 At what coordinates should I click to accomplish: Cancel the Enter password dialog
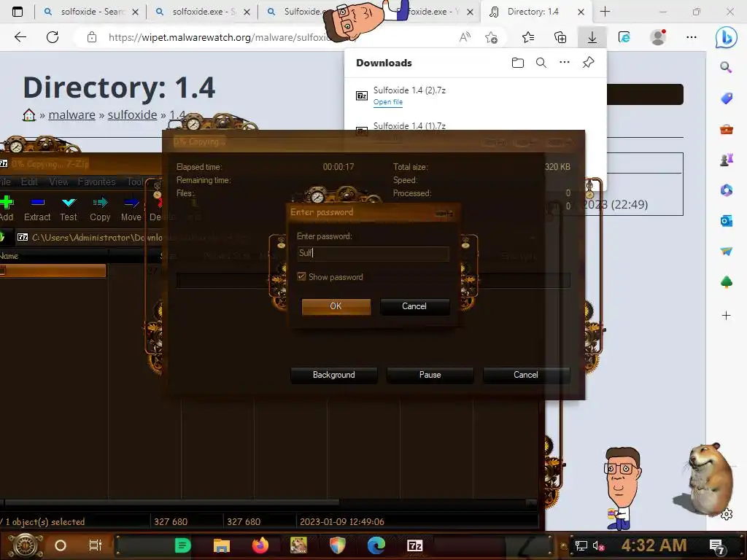pos(414,306)
